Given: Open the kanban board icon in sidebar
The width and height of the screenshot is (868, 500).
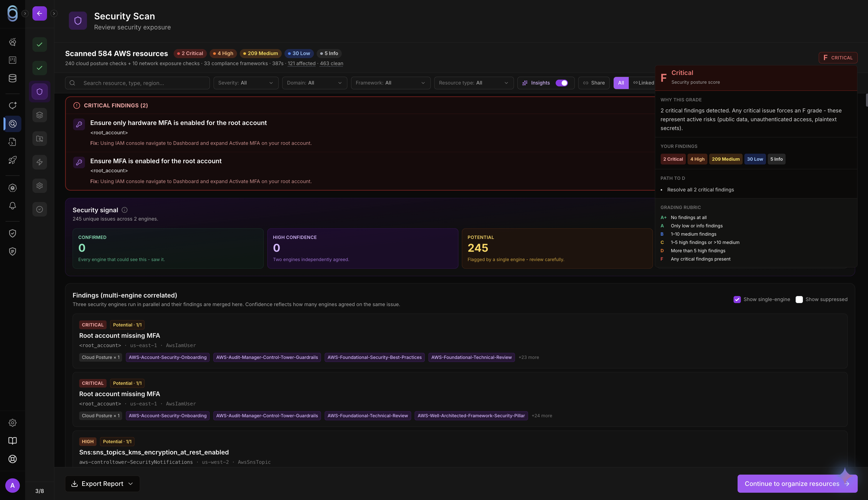Looking at the screenshot, I should (12, 60).
